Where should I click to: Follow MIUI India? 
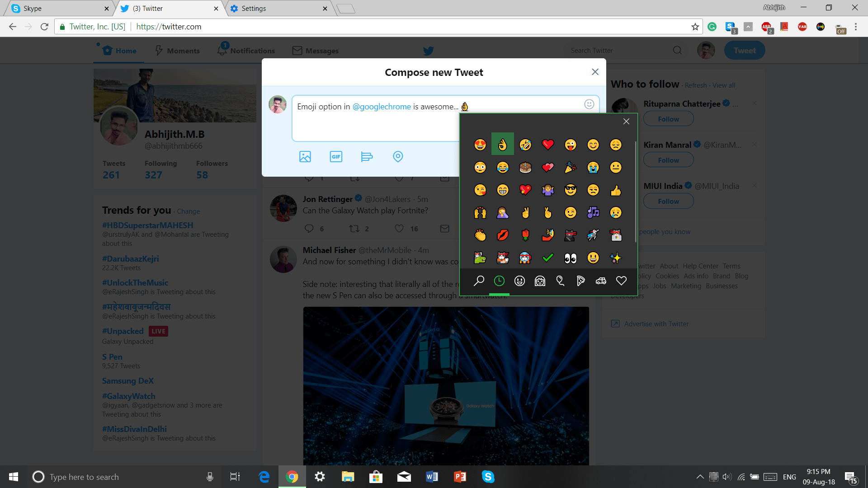coord(668,201)
